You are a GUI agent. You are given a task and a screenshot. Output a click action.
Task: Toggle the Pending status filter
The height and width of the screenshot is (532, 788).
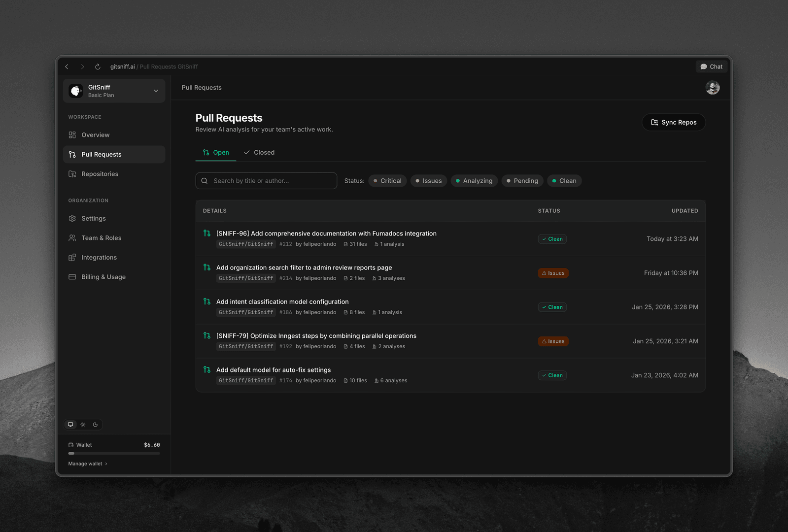tap(522, 181)
